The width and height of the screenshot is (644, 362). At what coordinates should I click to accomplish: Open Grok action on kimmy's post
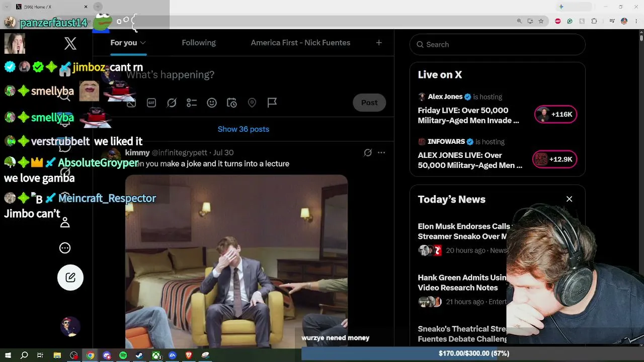368,152
